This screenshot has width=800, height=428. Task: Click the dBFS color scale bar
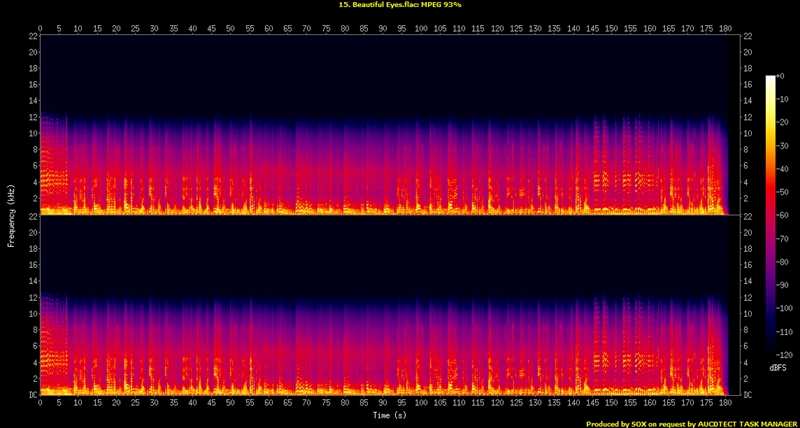[x=770, y=216]
